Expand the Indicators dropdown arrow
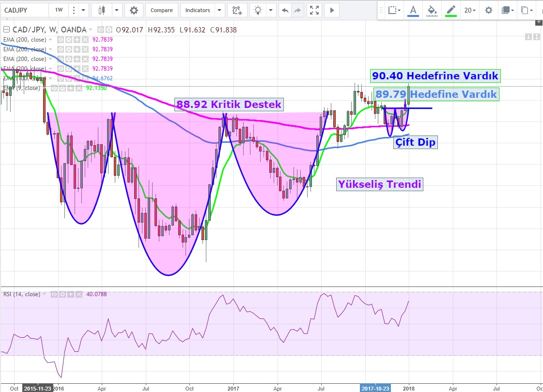The height and width of the screenshot is (392, 543). coord(220,10)
